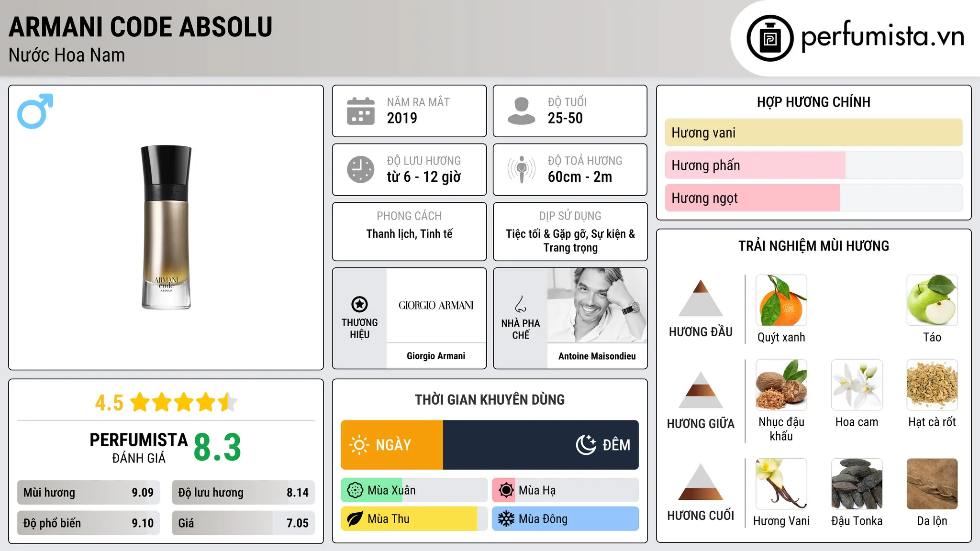
Task: Select the Hạt cà rốt note image
Action: [x=932, y=385]
